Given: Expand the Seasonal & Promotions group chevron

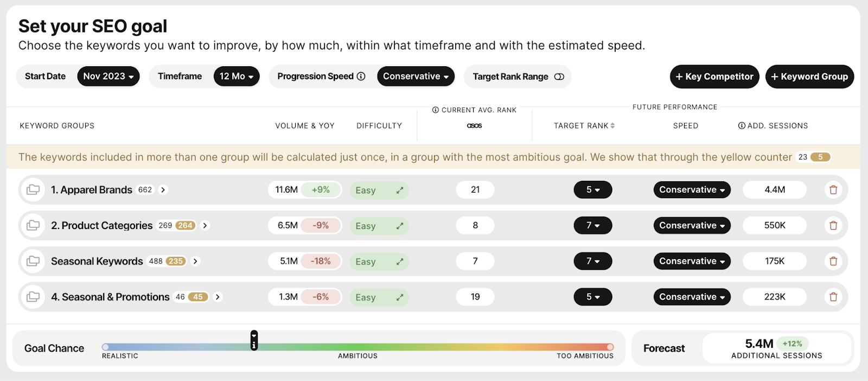Looking at the screenshot, I should [218, 297].
